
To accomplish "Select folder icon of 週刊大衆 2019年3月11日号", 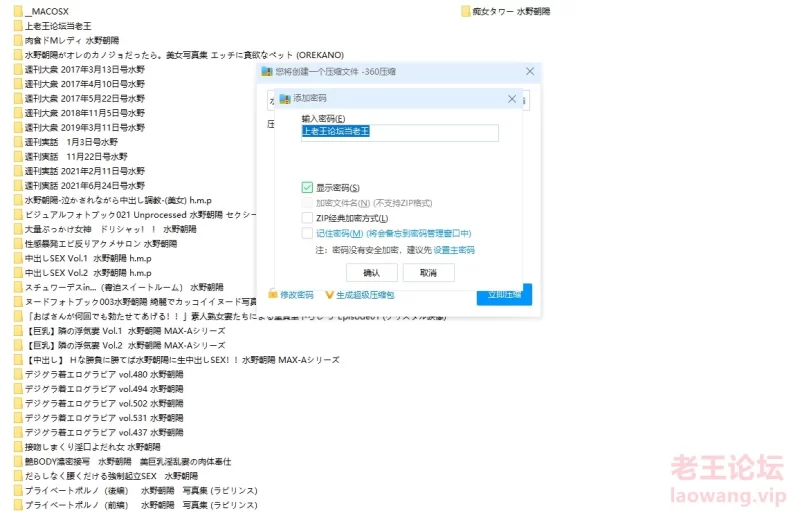I will pyautogui.click(x=18, y=127).
